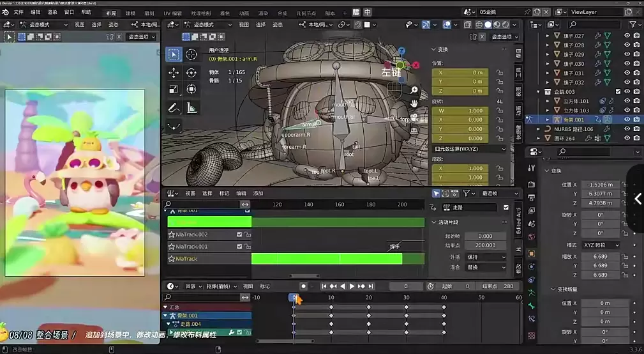Open the 文件 menu
644x354 pixels.
coord(19,12)
